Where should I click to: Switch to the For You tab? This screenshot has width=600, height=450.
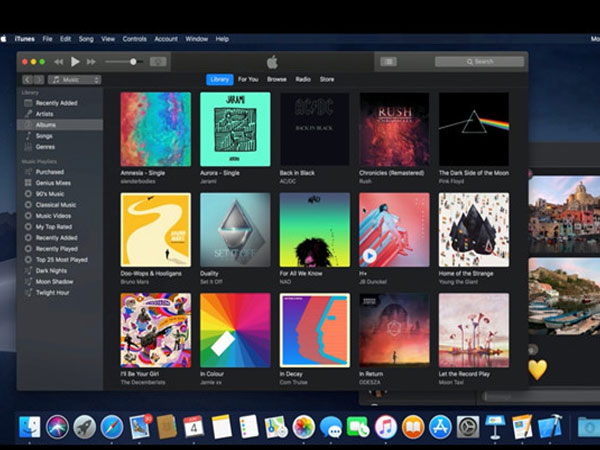247,79
